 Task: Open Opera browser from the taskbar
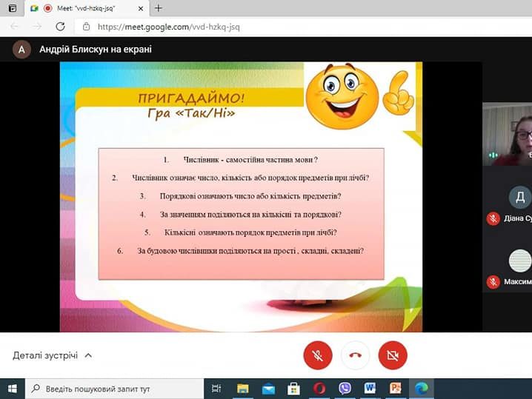(x=319, y=388)
